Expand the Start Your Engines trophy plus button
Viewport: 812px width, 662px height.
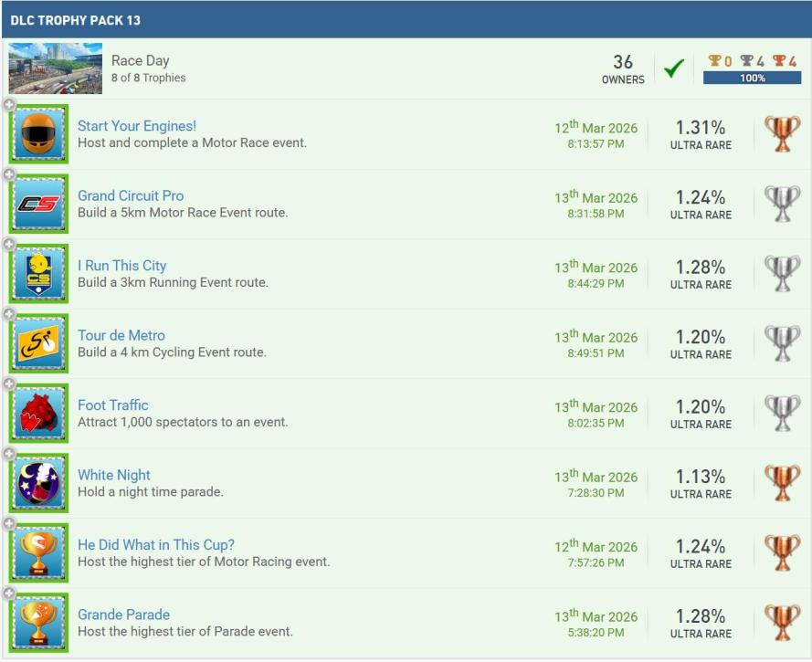point(9,105)
